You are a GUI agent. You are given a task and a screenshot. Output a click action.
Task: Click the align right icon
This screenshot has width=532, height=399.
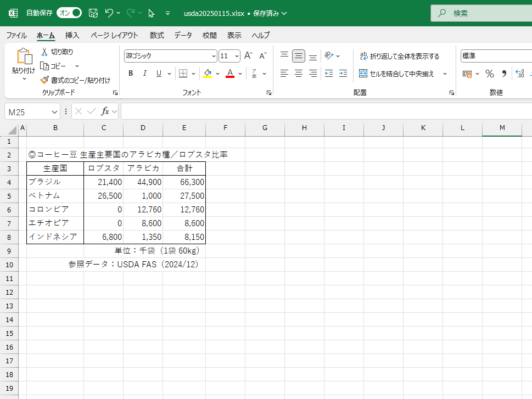tap(313, 74)
